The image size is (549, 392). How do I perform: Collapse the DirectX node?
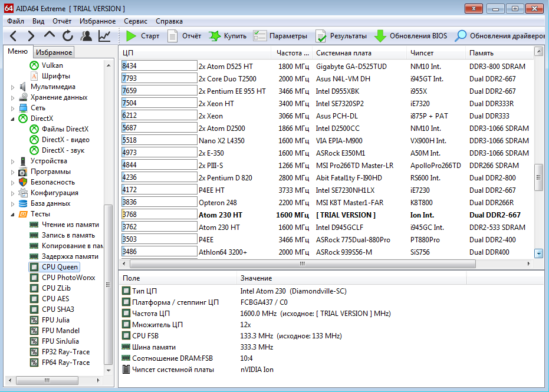(x=13, y=118)
